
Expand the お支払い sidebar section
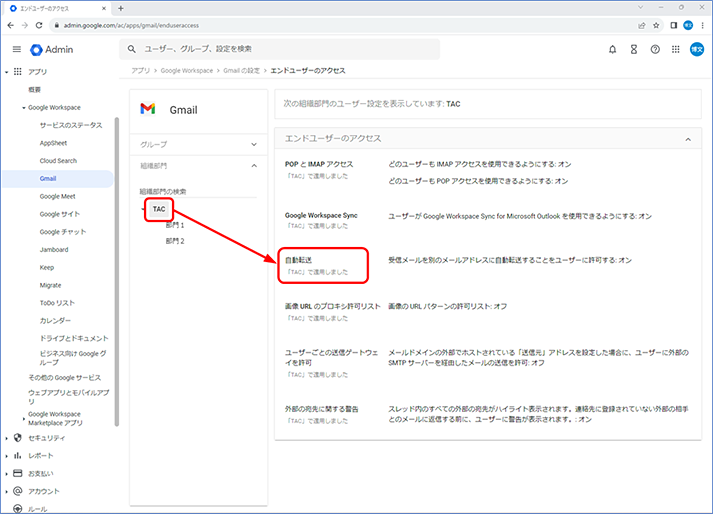point(6,474)
